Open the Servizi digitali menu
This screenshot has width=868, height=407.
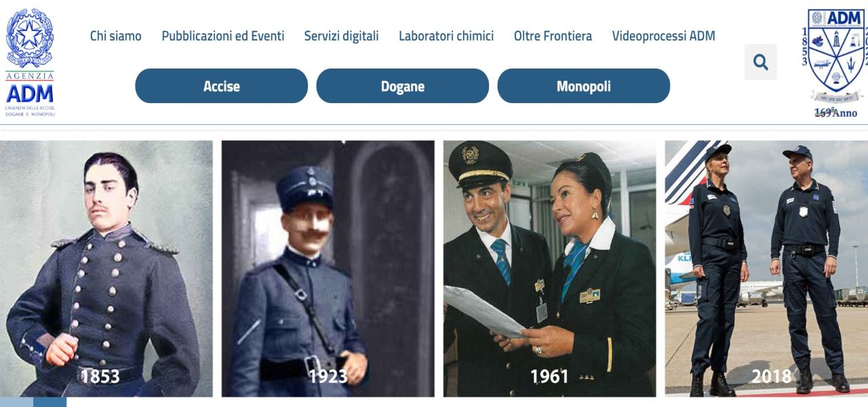[341, 36]
